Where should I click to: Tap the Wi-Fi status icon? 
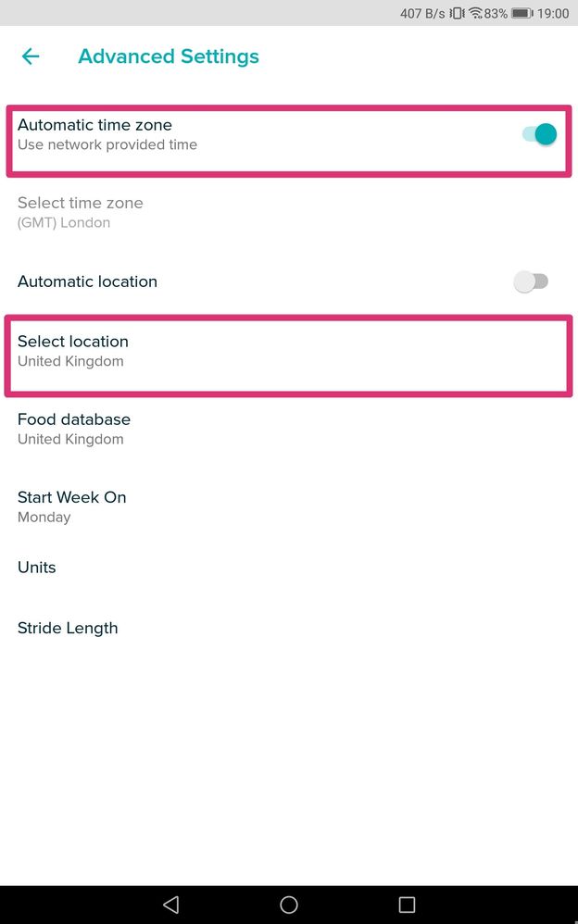(476, 13)
